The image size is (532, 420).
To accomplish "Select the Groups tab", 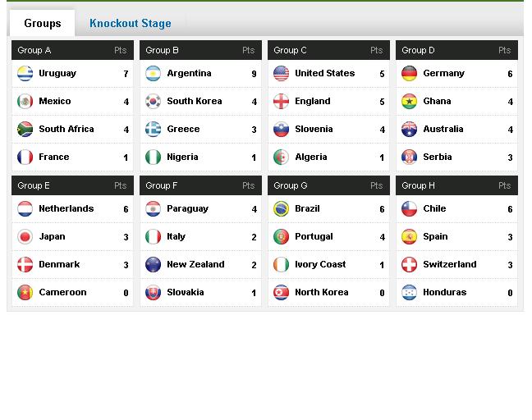I will point(43,23).
